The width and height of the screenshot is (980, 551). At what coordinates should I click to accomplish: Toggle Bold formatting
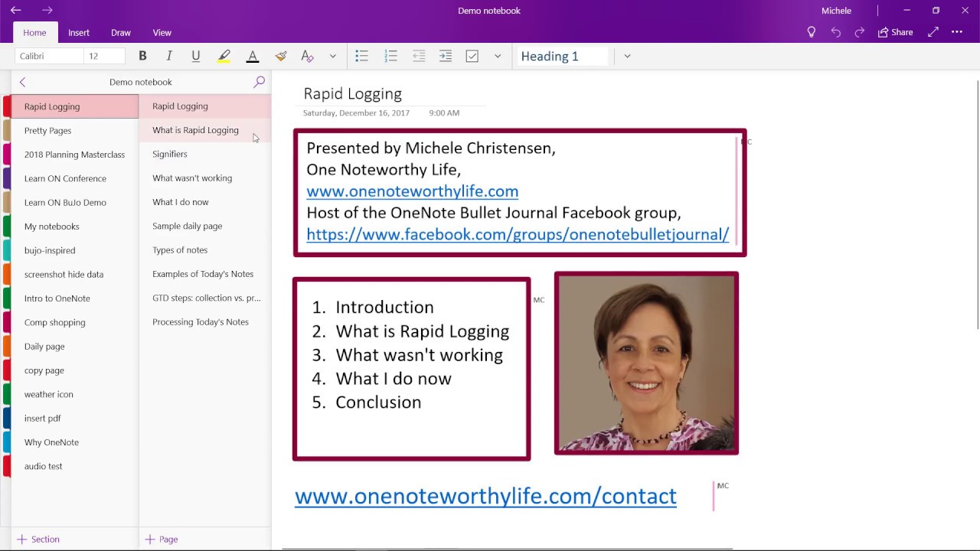coord(142,56)
